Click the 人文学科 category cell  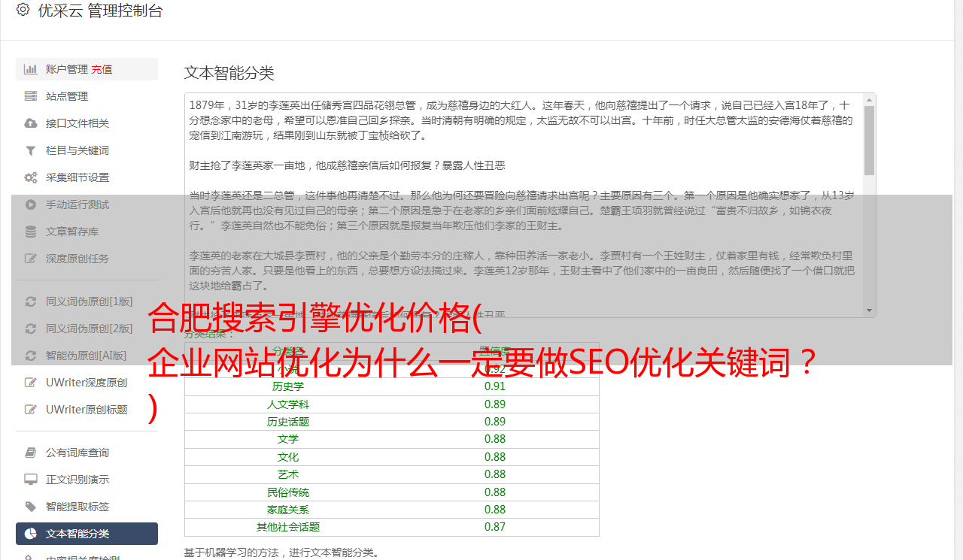click(x=288, y=404)
